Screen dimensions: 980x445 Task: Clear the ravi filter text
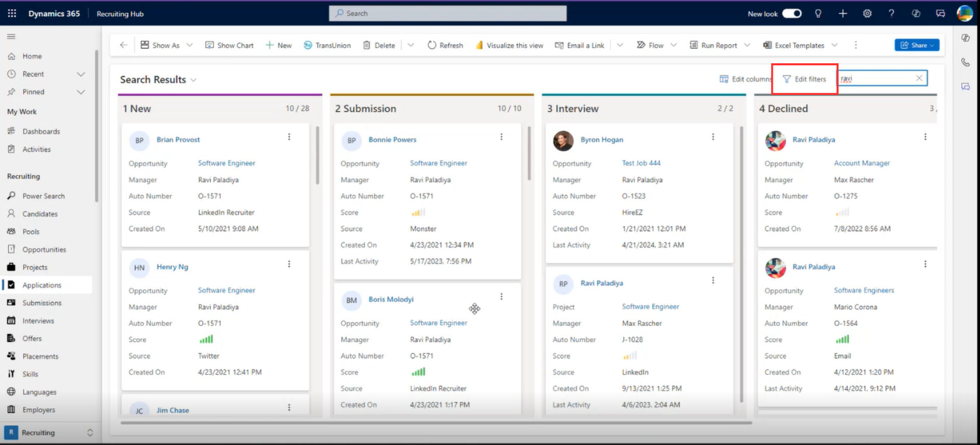coord(919,78)
